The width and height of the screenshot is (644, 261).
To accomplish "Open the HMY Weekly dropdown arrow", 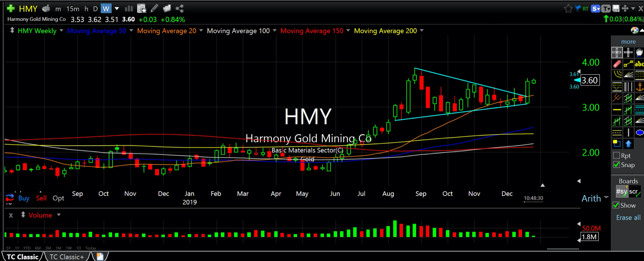I will (61, 31).
